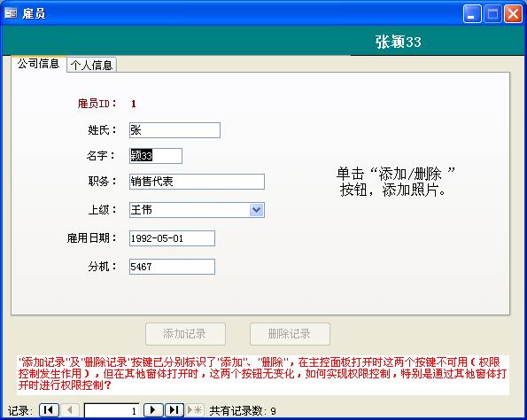
Task: Expand the 上级 dropdown arrow
Action: pyautogui.click(x=257, y=210)
